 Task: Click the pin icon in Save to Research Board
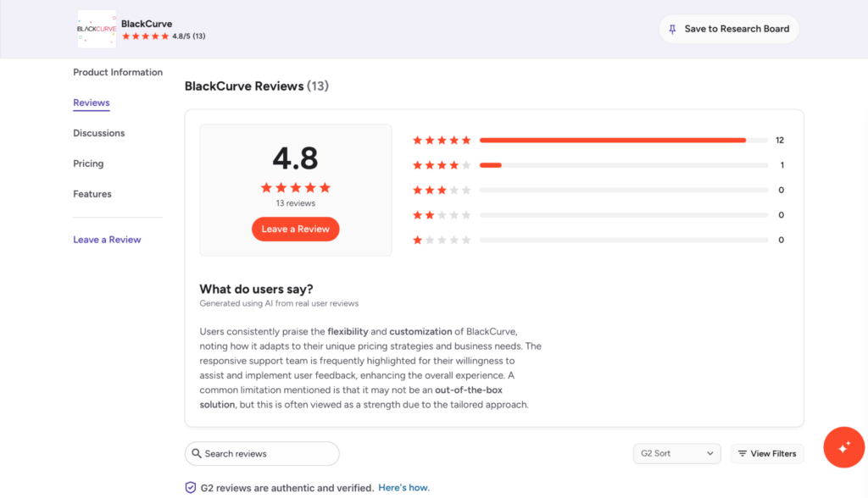click(x=672, y=30)
